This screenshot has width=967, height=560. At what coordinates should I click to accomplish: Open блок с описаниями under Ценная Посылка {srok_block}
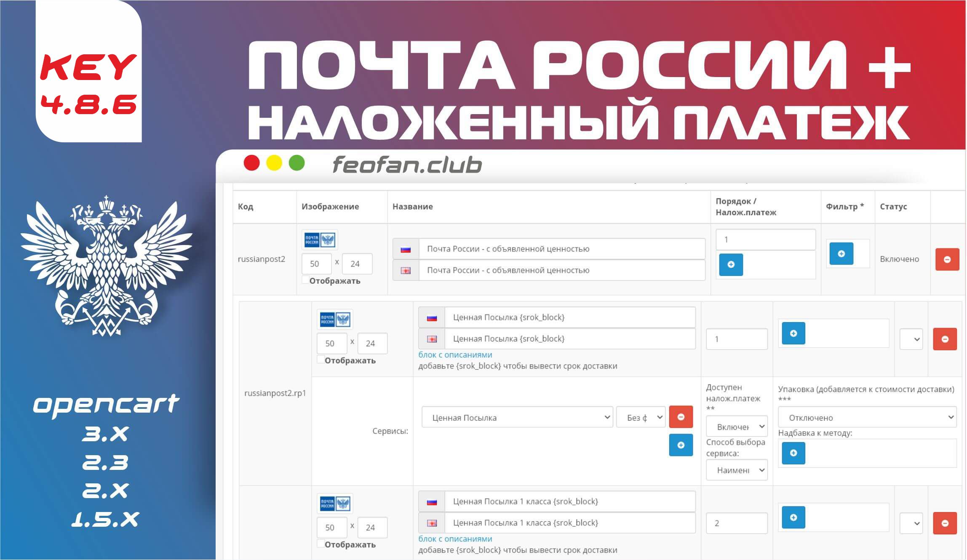(455, 355)
